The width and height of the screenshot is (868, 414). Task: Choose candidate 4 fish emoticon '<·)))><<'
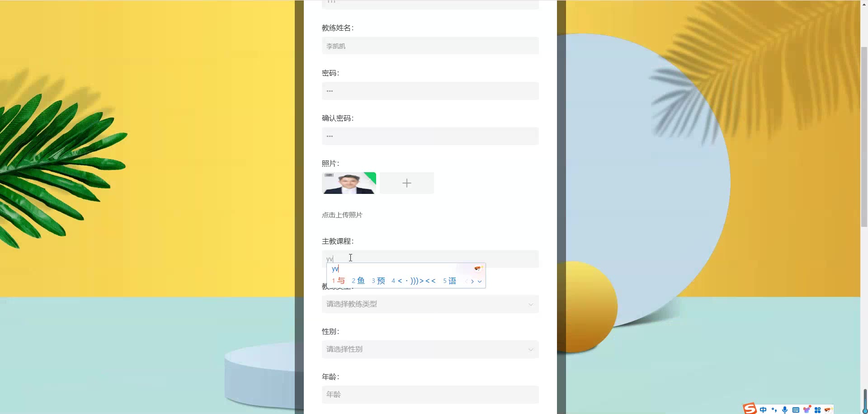414,281
